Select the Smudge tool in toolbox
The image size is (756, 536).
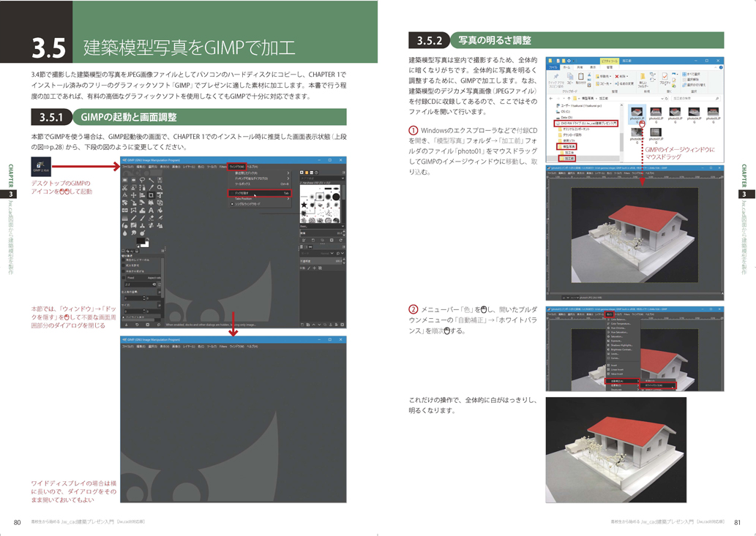pos(133,233)
